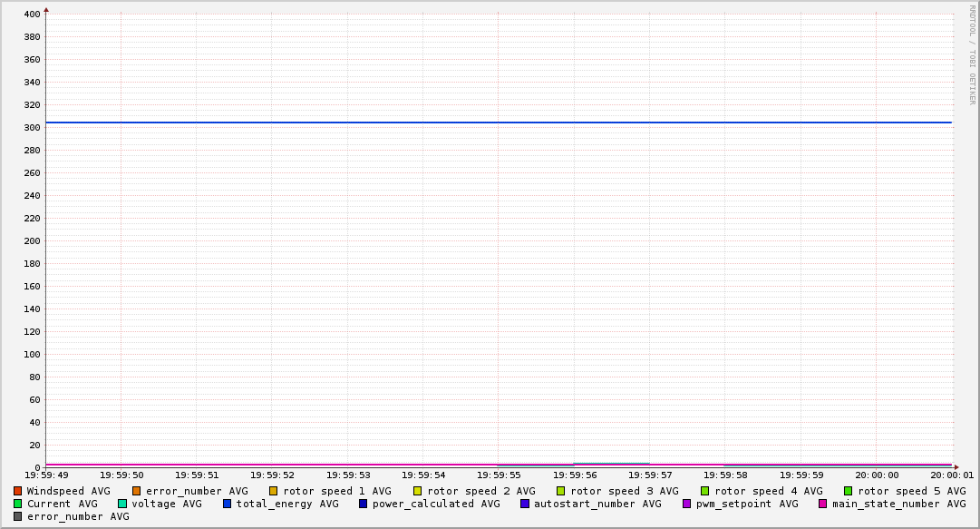Click the rotor speed 5 AVG label
Image resolution: width=980 pixels, height=529 pixels.
click(x=912, y=491)
